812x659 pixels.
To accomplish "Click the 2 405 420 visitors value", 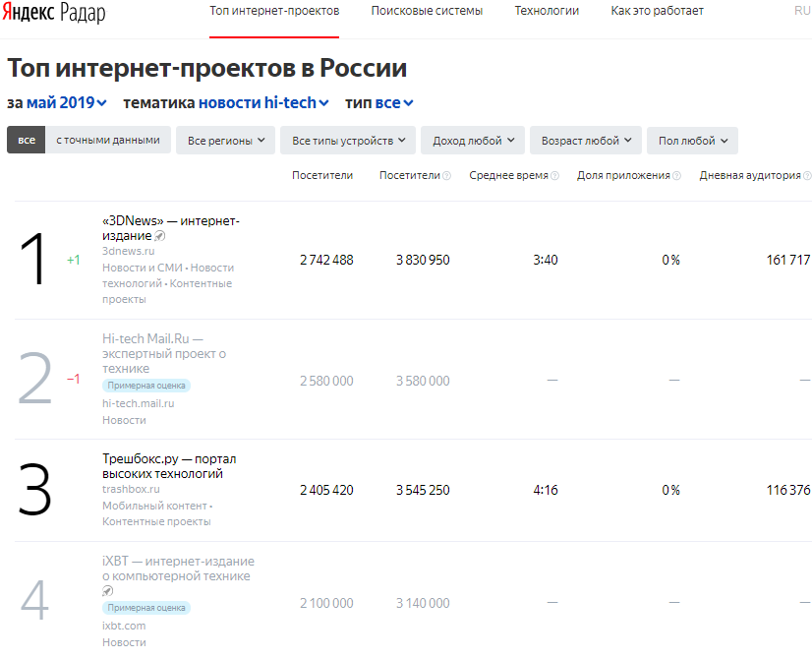I will tap(326, 490).
